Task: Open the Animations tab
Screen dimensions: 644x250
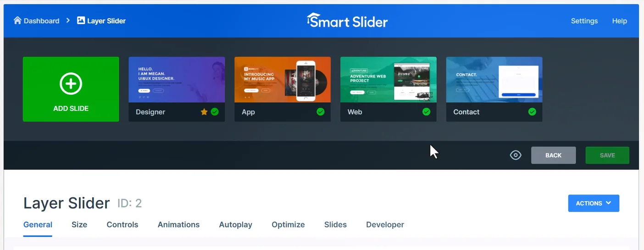Action: (178, 225)
